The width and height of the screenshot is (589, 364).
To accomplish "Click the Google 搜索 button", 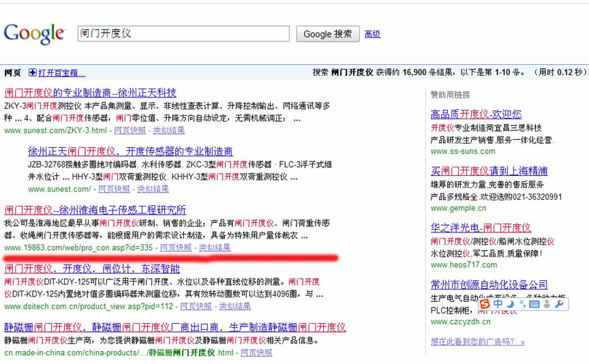I will click(x=327, y=34).
